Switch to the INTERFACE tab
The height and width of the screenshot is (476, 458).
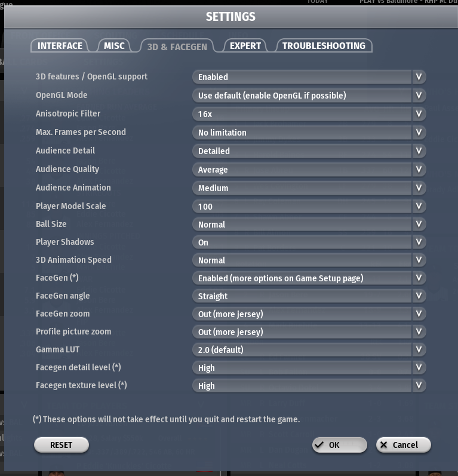[x=60, y=46]
